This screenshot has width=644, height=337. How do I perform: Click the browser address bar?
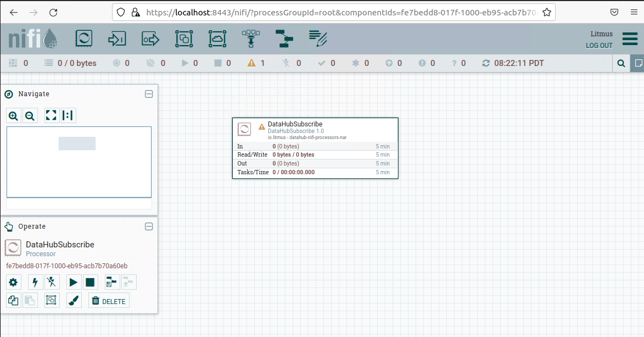(x=333, y=12)
